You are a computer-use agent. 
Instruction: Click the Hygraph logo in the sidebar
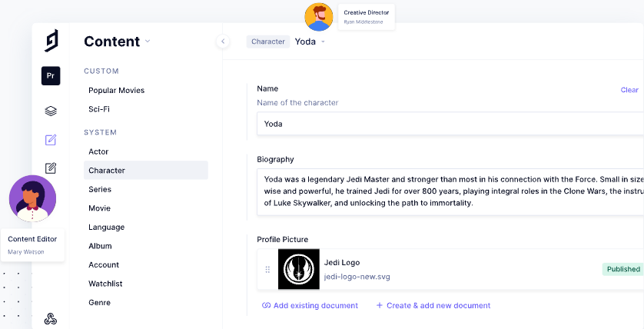tap(51, 41)
